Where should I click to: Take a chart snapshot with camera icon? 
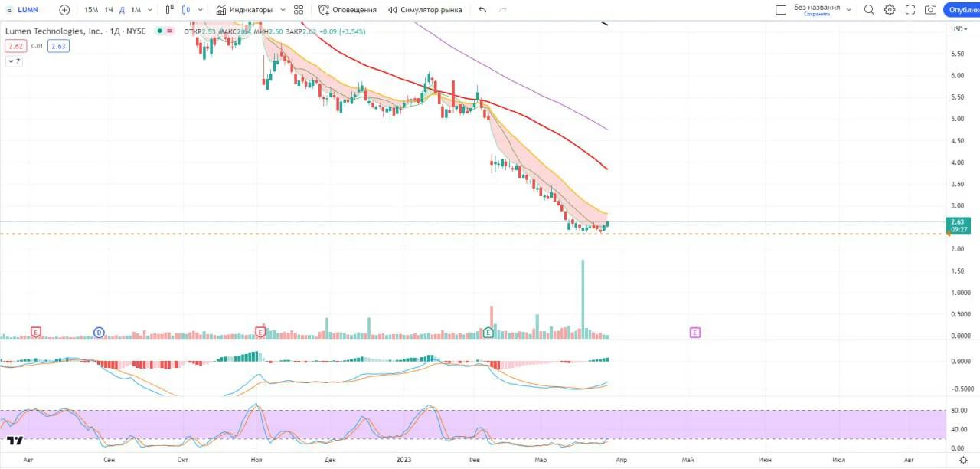[x=930, y=10]
